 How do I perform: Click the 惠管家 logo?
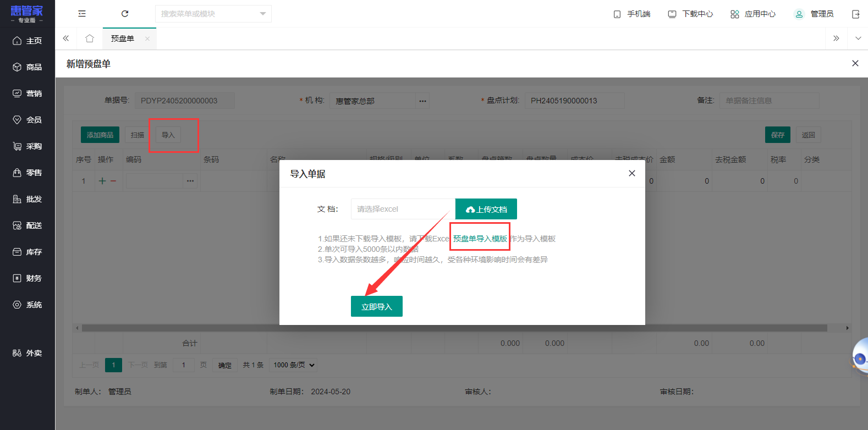27,14
